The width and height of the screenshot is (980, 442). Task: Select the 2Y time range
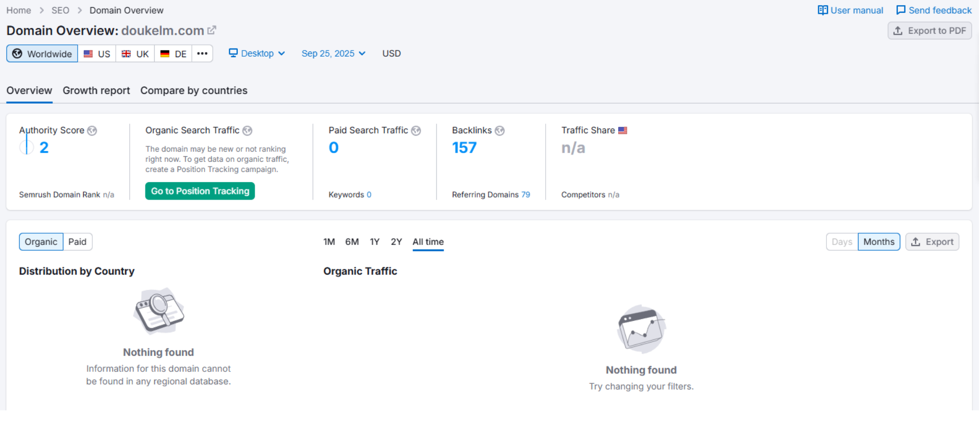coord(397,242)
